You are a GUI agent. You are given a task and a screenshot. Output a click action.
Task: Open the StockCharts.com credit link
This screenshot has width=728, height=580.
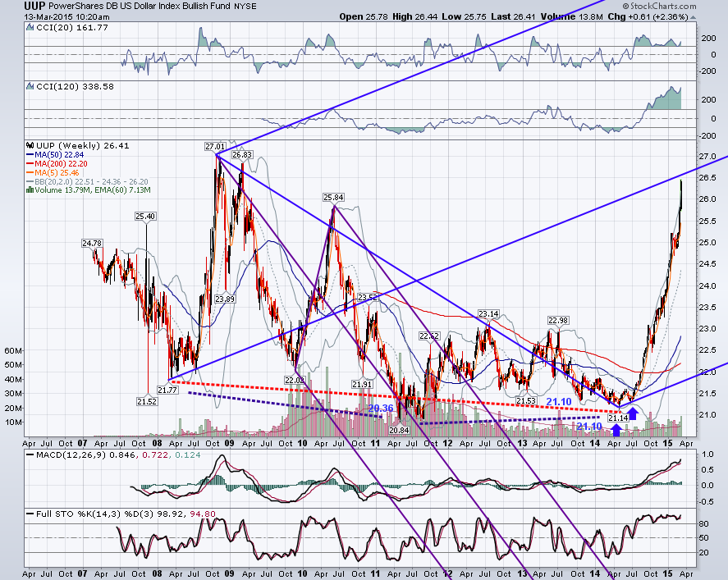pyautogui.click(x=659, y=6)
